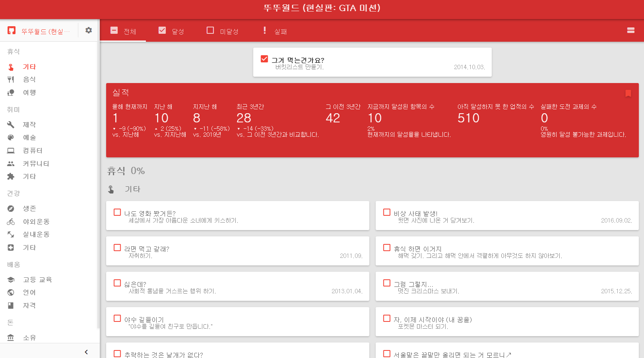The image size is (644, 358).
Task: Check the 라면 먹고 갈래? checkbox
Action: coord(117,248)
